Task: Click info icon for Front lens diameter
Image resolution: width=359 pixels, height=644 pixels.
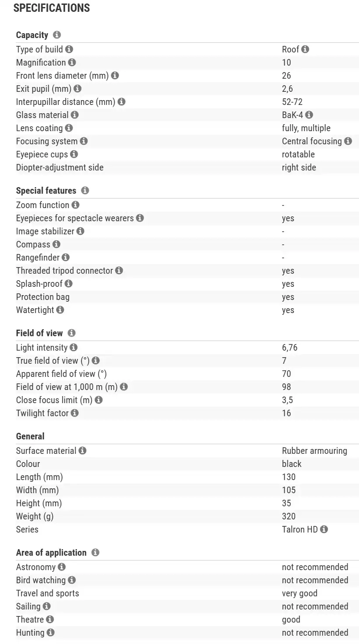Action: (x=115, y=76)
